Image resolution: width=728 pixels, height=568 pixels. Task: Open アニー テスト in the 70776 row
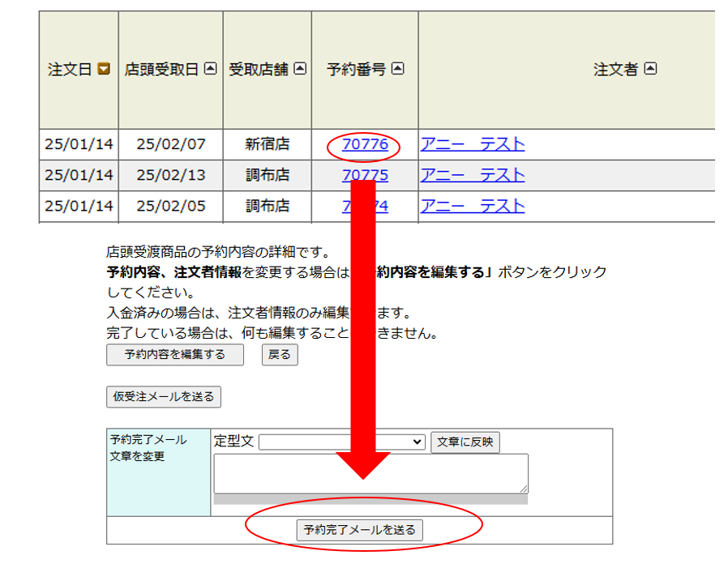coord(472,145)
